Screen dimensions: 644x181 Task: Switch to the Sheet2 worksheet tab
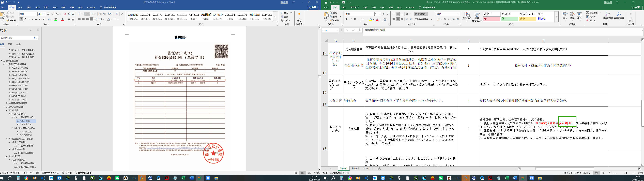coord(355,169)
